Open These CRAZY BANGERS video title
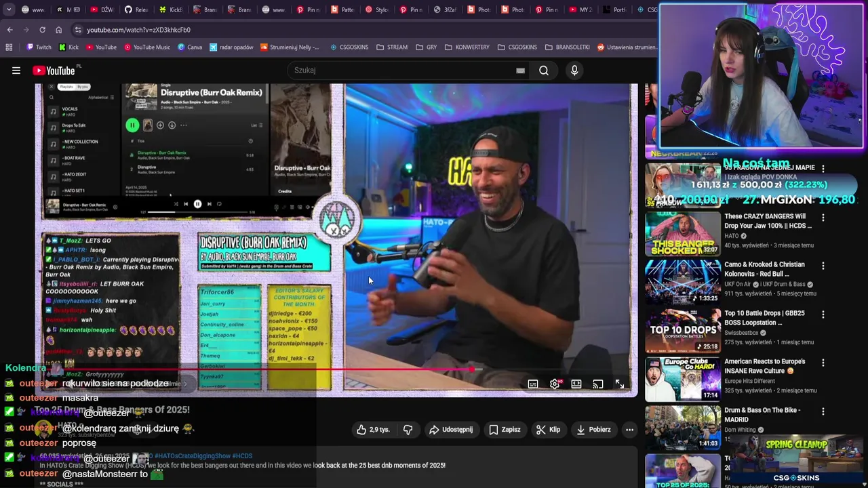 (768, 221)
